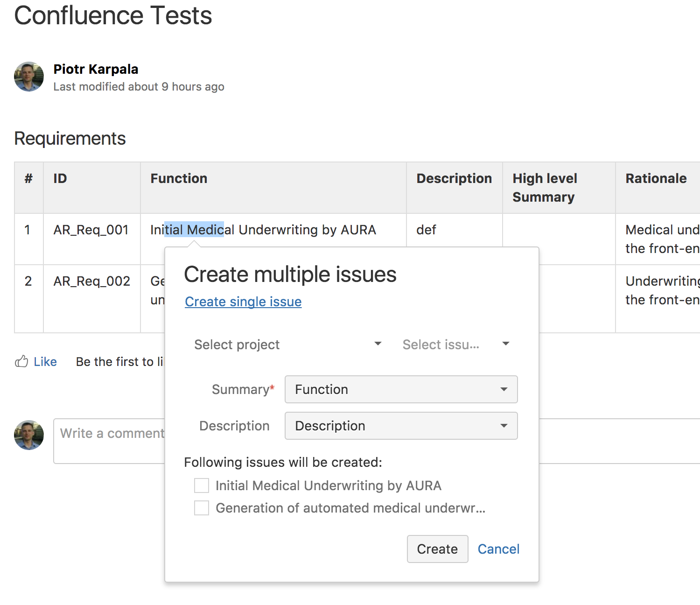
Task: Click the Description column header
Action: (455, 188)
